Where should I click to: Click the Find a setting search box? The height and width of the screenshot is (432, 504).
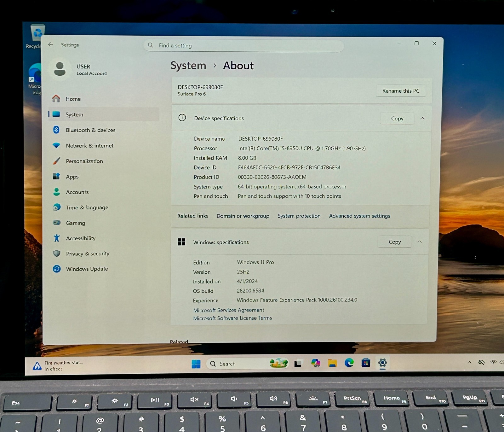[243, 45]
